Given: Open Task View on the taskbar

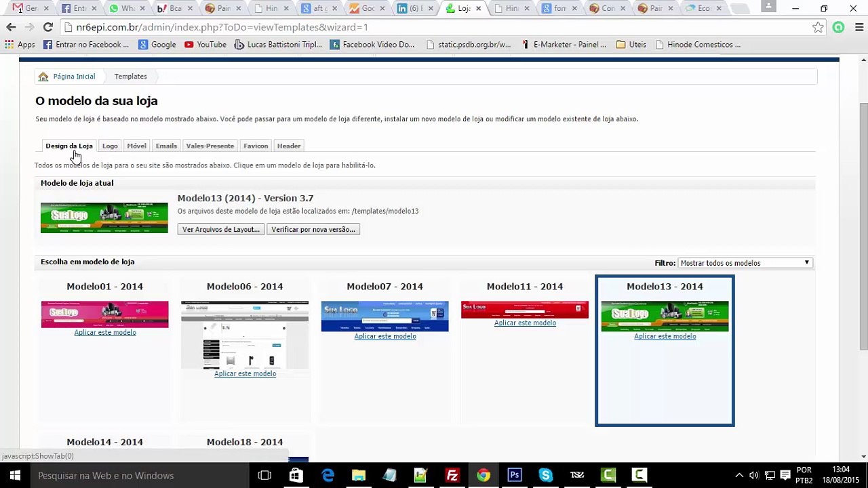Looking at the screenshot, I should 264,475.
